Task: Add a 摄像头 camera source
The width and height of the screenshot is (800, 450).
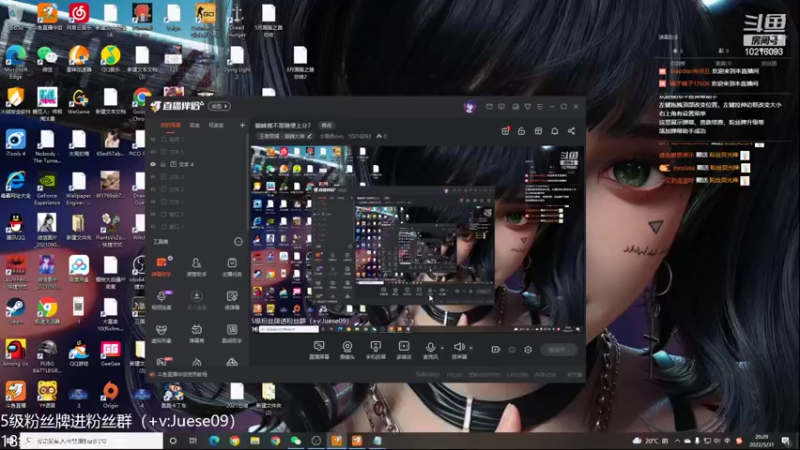Action: (347, 350)
